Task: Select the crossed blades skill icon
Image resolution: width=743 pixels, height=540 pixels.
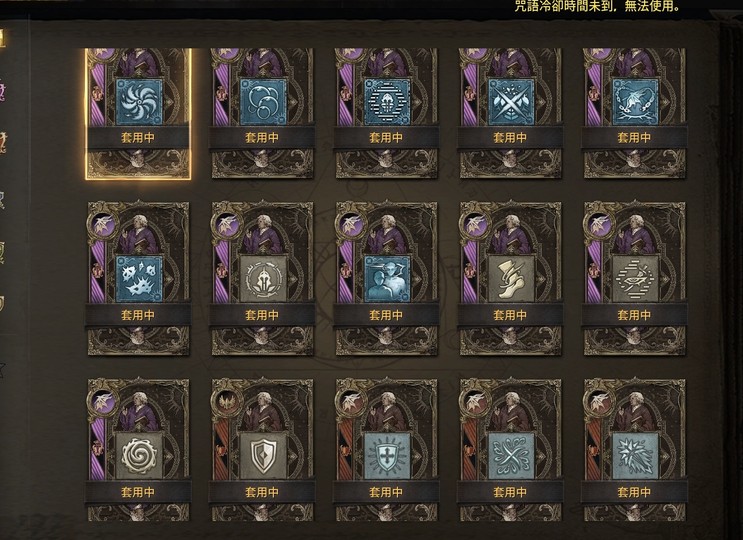Action: [x=511, y=102]
